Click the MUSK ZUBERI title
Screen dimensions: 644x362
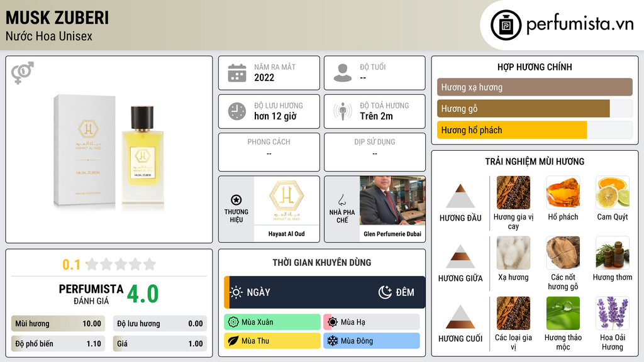57,18
